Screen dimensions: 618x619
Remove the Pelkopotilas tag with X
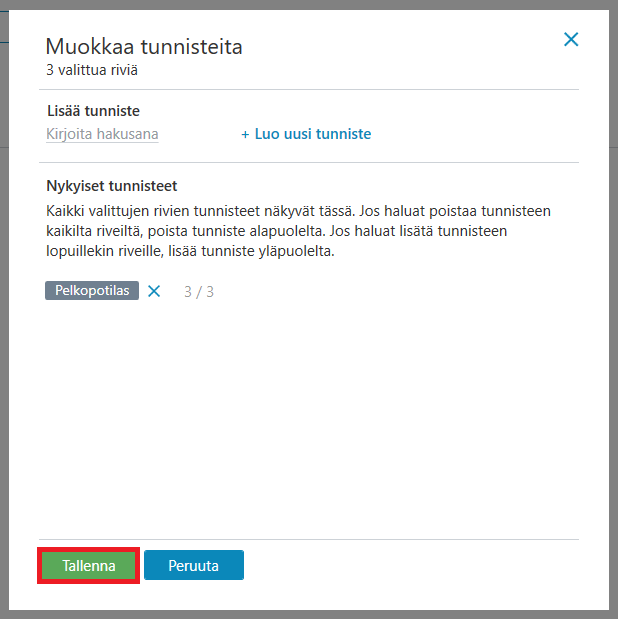click(x=154, y=291)
